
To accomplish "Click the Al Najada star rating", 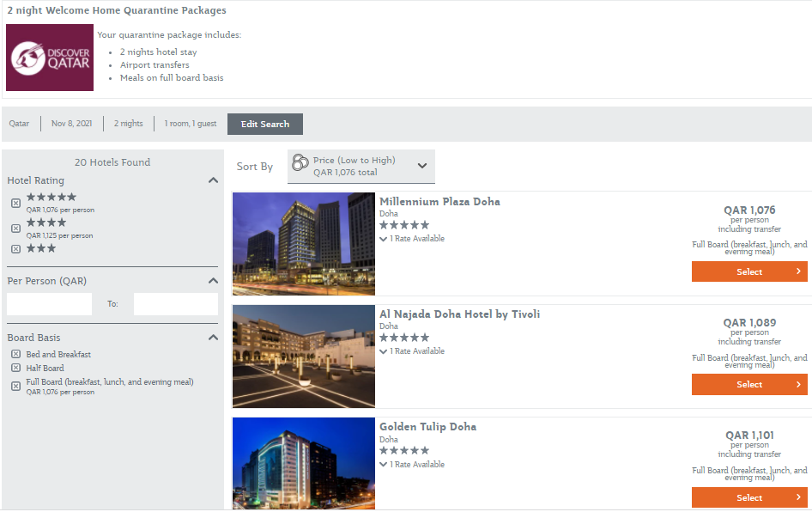I will [x=404, y=338].
